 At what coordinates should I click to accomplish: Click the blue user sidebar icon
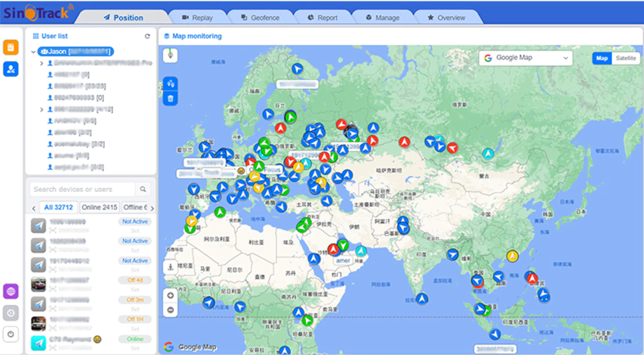point(11,69)
